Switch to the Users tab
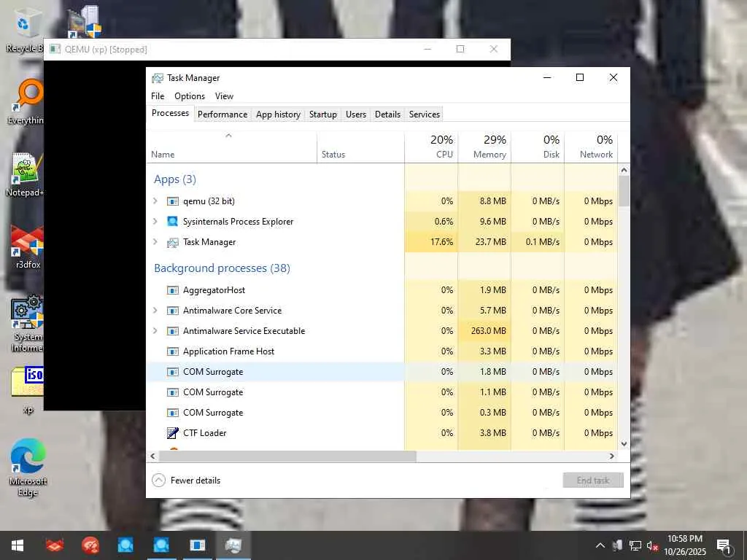This screenshot has width=747, height=560. pos(356,114)
